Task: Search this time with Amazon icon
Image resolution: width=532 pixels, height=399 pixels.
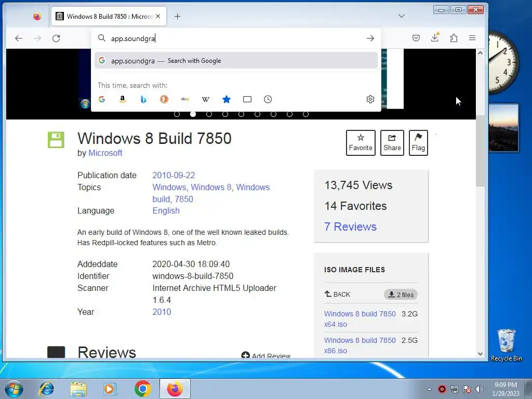Action: pyautogui.click(x=123, y=99)
